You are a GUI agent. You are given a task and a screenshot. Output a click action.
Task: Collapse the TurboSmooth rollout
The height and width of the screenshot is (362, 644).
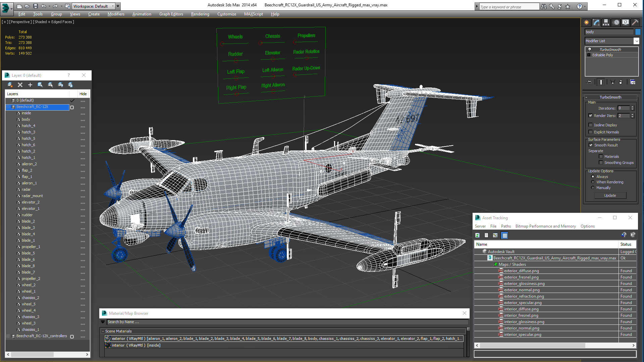586,97
